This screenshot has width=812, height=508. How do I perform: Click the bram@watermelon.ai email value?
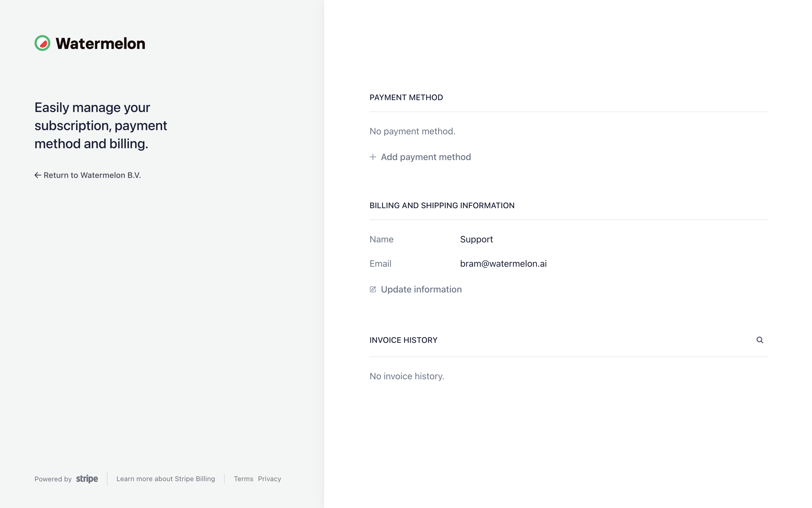coord(503,264)
